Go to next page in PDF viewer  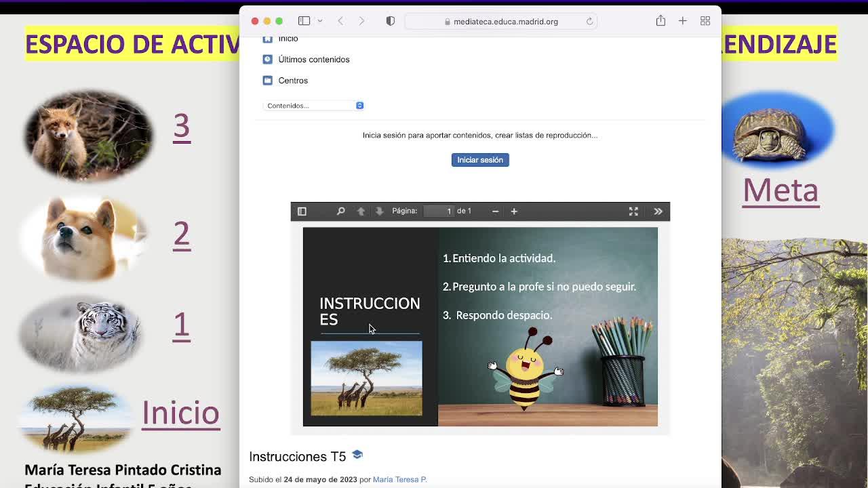[379, 211]
